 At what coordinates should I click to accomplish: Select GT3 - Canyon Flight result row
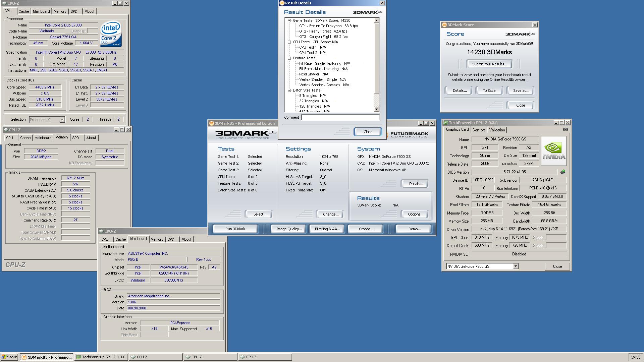323,37
